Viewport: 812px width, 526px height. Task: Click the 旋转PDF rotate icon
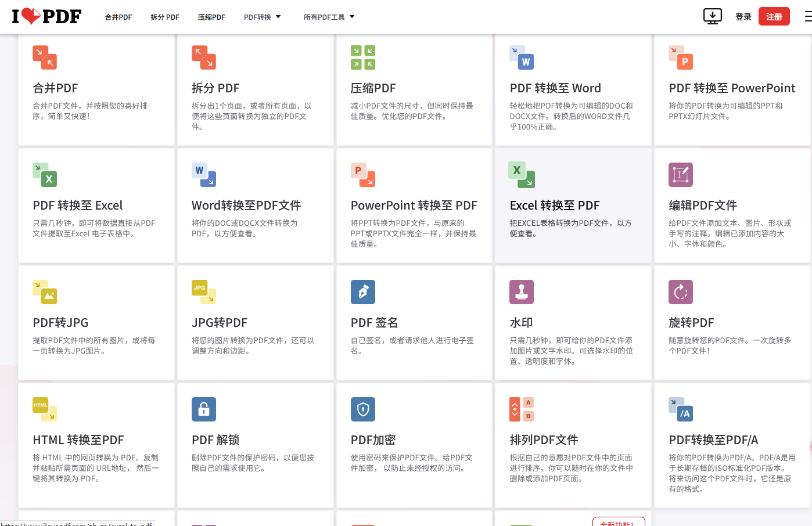[681, 292]
